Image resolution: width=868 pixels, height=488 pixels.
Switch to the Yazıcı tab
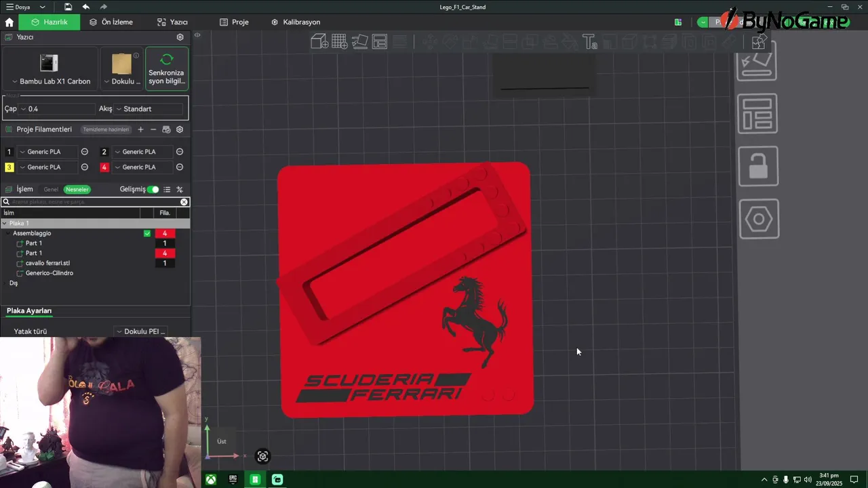pyautogui.click(x=172, y=22)
